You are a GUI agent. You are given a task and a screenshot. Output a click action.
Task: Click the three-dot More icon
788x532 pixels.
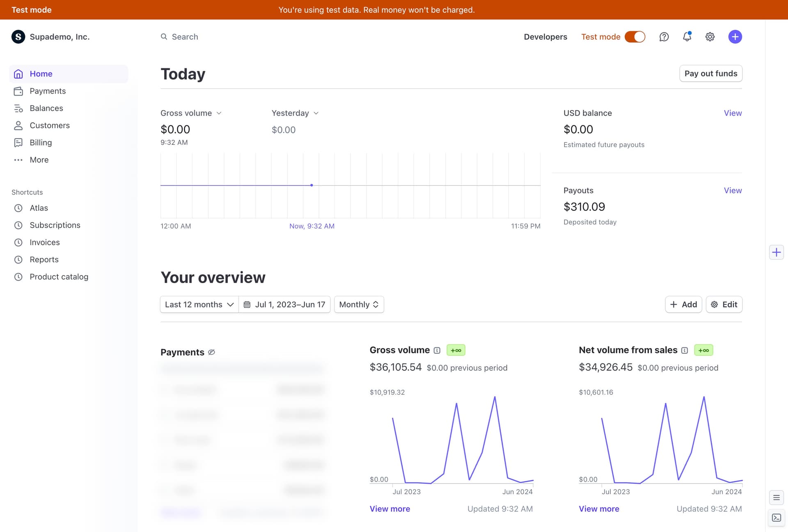click(x=18, y=160)
